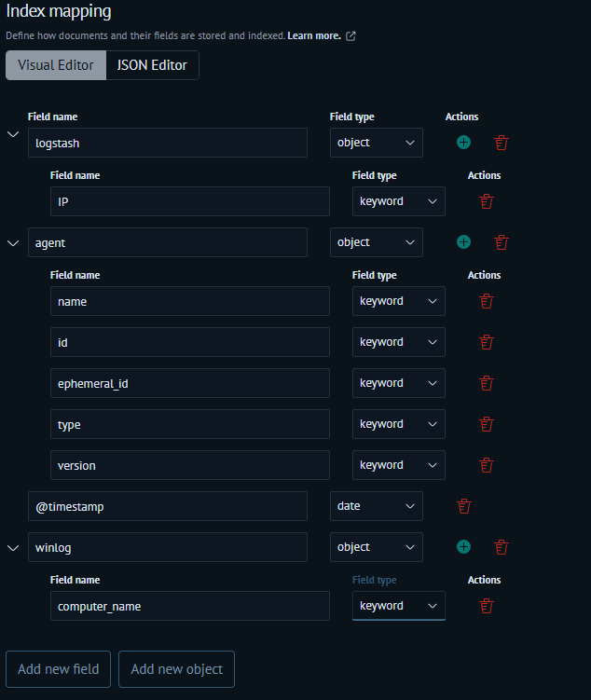Delete the version field row
The image size is (591, 700).
pyautogui.click(x=487, y=465)
